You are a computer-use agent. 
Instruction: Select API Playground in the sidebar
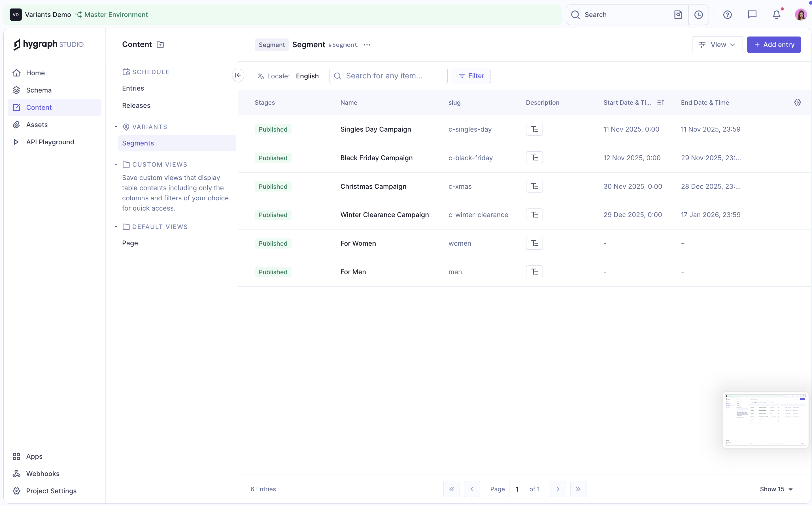tap(50, 142)
